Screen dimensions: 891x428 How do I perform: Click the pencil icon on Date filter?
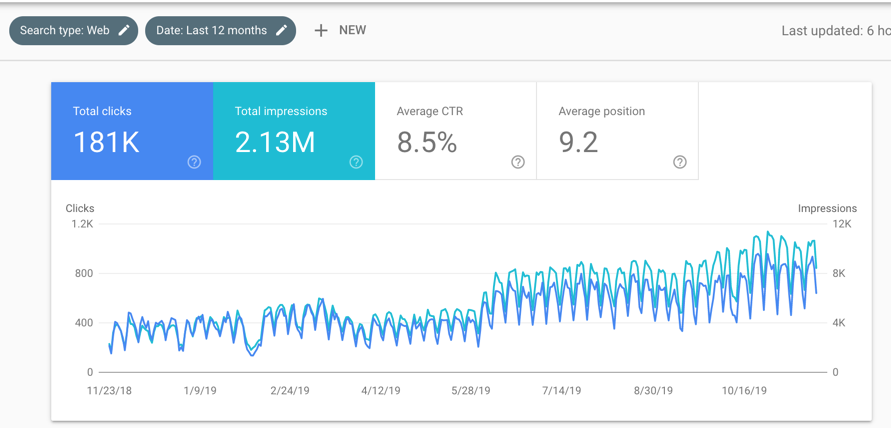click(x=282, y=30)
